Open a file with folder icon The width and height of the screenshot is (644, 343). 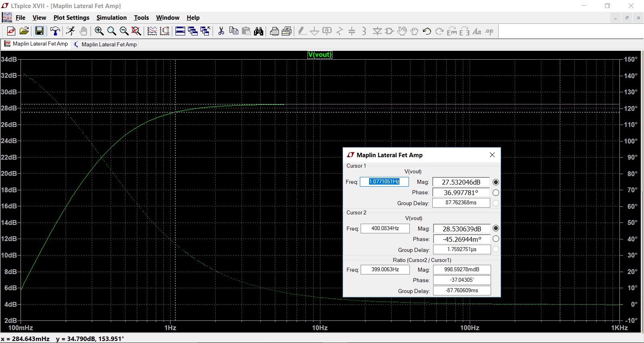24,31
